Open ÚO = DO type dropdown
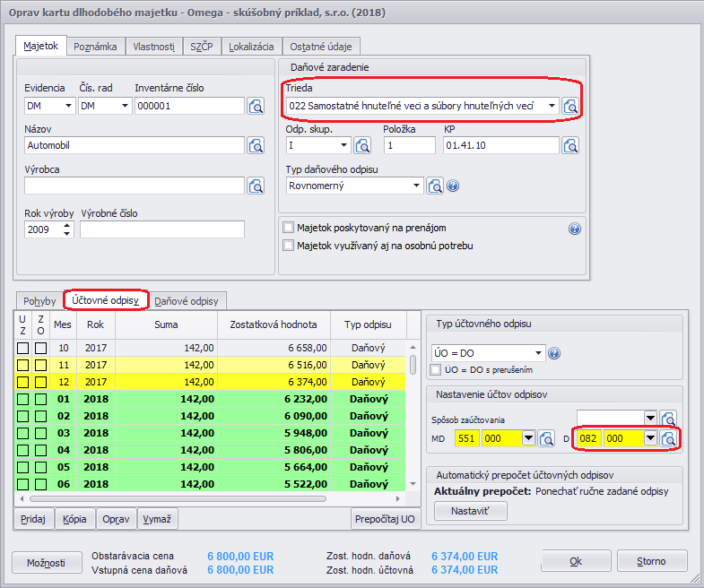Screen dimensions: 704x588 [538, 353]
